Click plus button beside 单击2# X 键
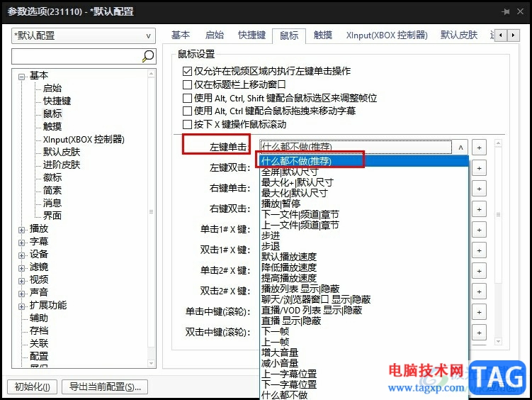Screen dimensions: 532x400 tap(479, 271)
